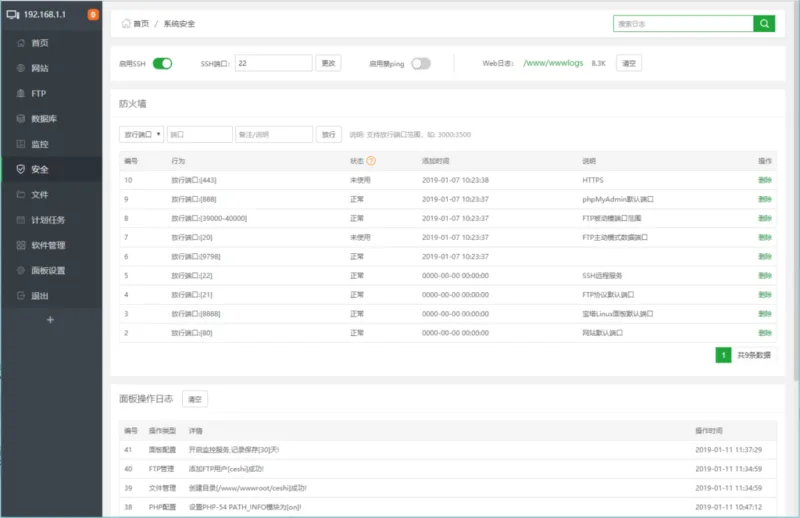Click the home icon in breadcrumb

(x=125, y=23)
